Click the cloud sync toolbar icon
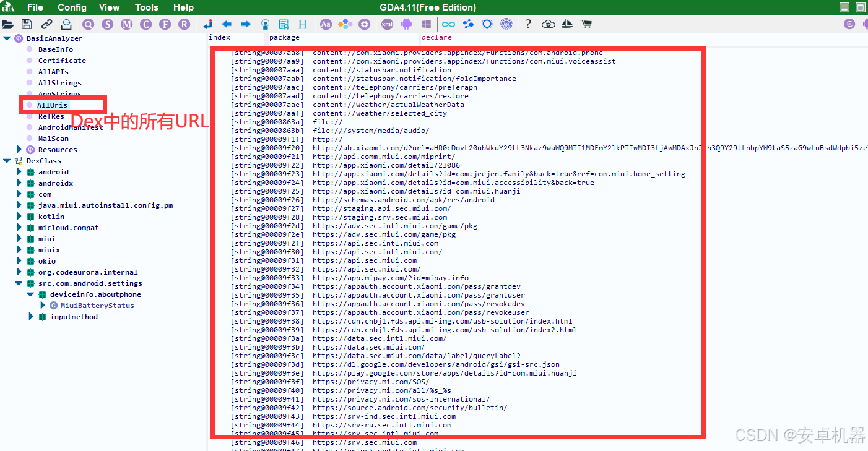Image resolution: width=868 pixels, height=451 pixels. point(548,24)
